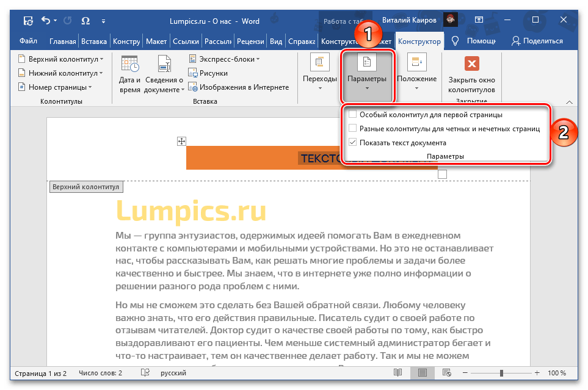Screen dimensions: 588x390
Task: Click Число слов: 2 indicator
Action: pos(101,373)
